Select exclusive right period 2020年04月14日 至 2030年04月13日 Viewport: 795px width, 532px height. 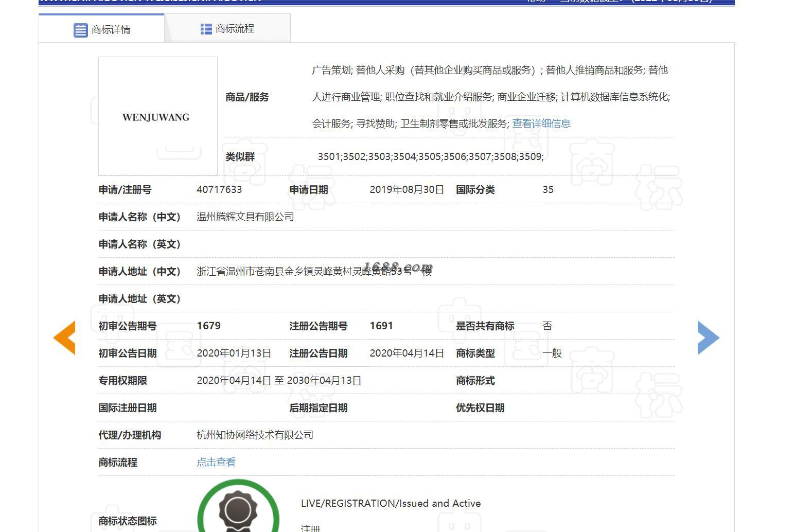(279, 380)
